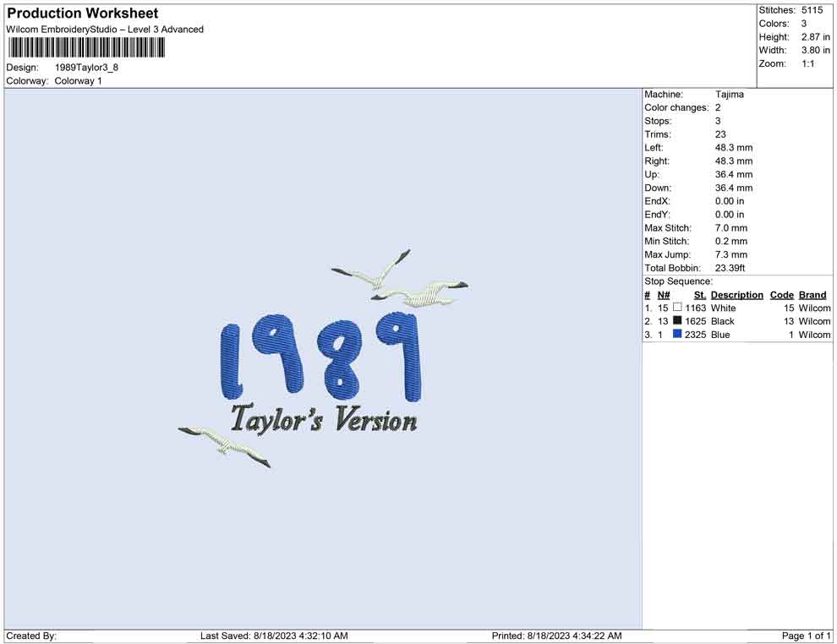Click the "Description" column header
Image resolution: width=837 pixels, height=644 pixels.
[736, 295]
